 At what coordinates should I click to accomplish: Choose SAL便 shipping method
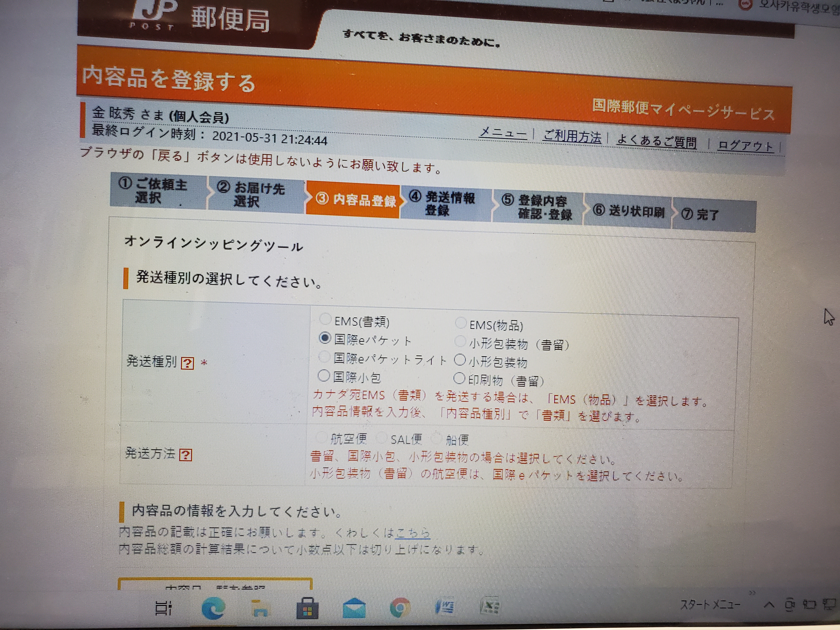pyautogui.click(x=381, y=438)
